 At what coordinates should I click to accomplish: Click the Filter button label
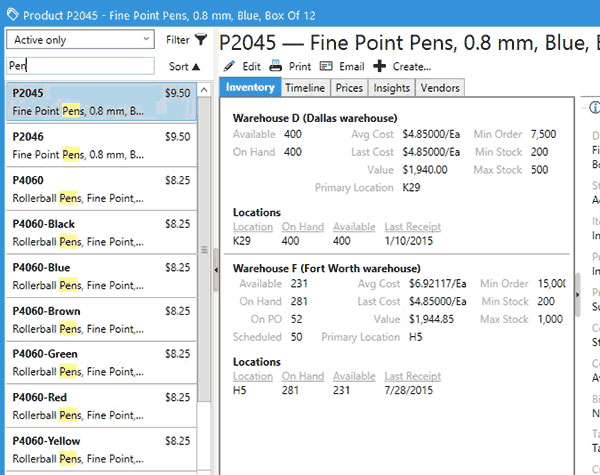pyautogui.click(x=178, y=40)
